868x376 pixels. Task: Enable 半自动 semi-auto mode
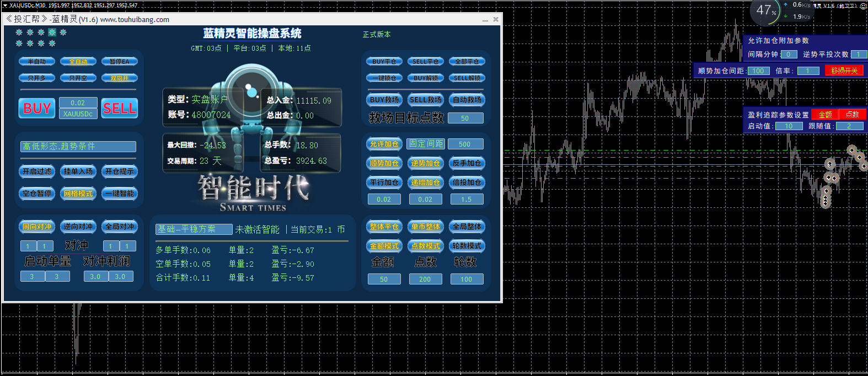tap(37, 62)
